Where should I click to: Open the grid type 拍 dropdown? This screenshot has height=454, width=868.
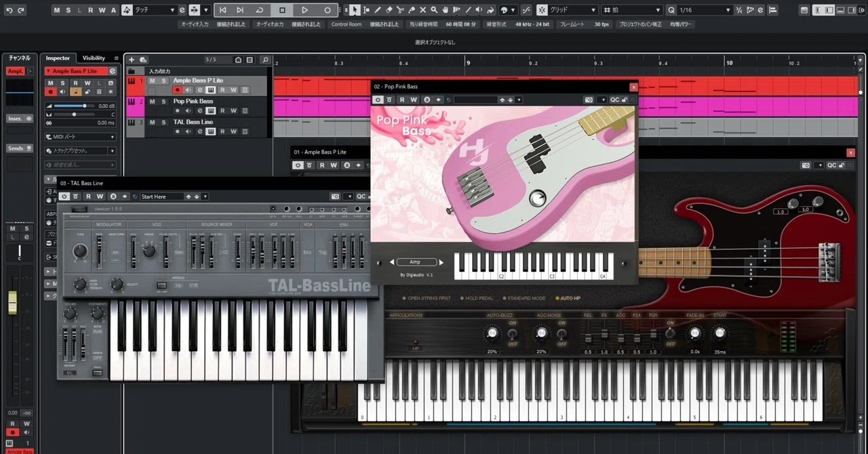coord(631,10)
